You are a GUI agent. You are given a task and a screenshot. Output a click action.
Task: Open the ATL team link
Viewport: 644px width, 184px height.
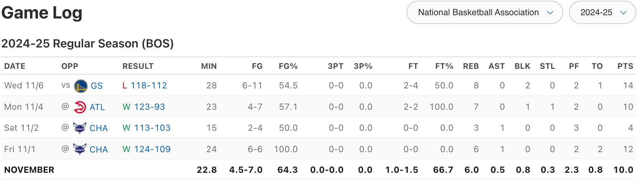point(97,107)
